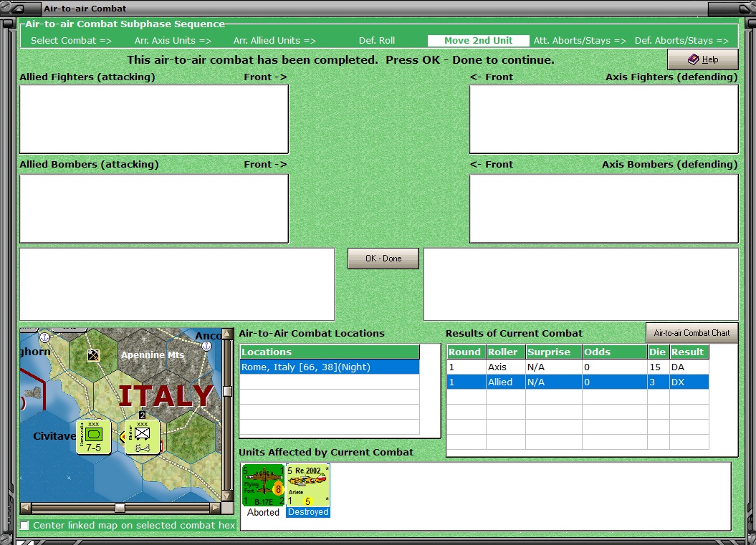Select the Allied round 1 result row
This screenshot has width=756, height=545.
tap(578, 382)
